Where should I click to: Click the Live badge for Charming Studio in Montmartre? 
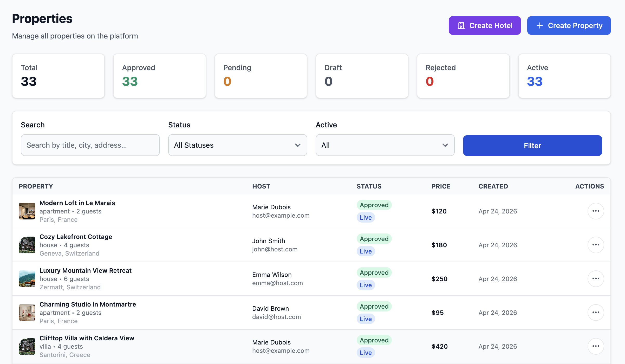coord(366,319)
